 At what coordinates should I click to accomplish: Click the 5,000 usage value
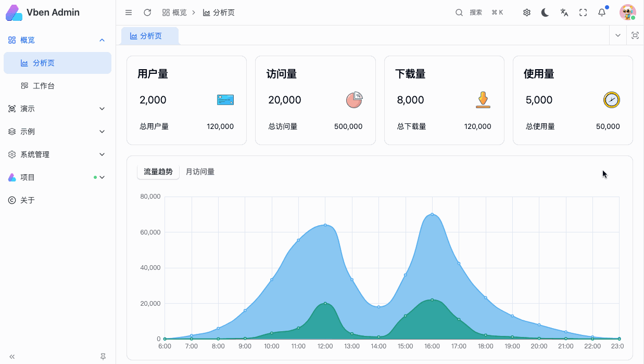(539, 100)
